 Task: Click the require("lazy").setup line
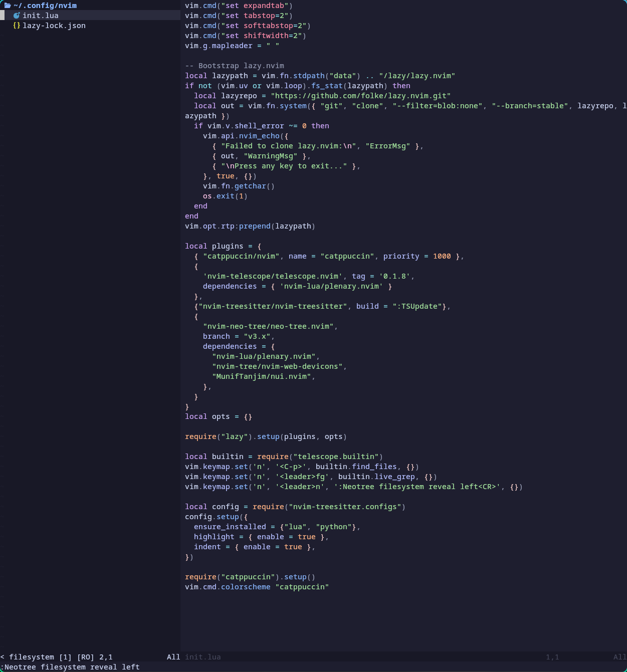[266, 436]
